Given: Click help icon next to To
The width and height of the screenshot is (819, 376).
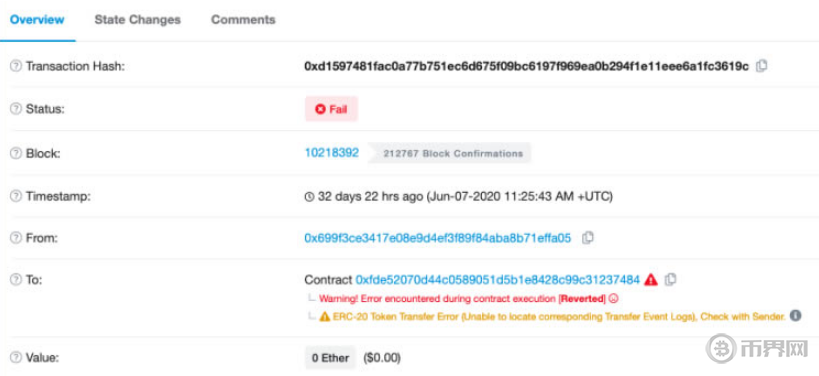Looking at the screenshot, I should click(16, 280).
